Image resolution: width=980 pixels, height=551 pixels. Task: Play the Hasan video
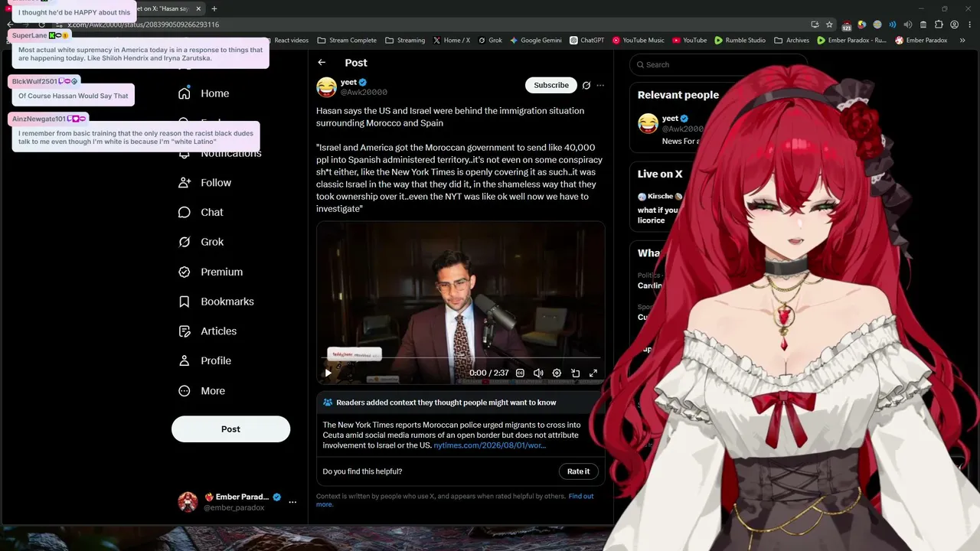[328, 373]
